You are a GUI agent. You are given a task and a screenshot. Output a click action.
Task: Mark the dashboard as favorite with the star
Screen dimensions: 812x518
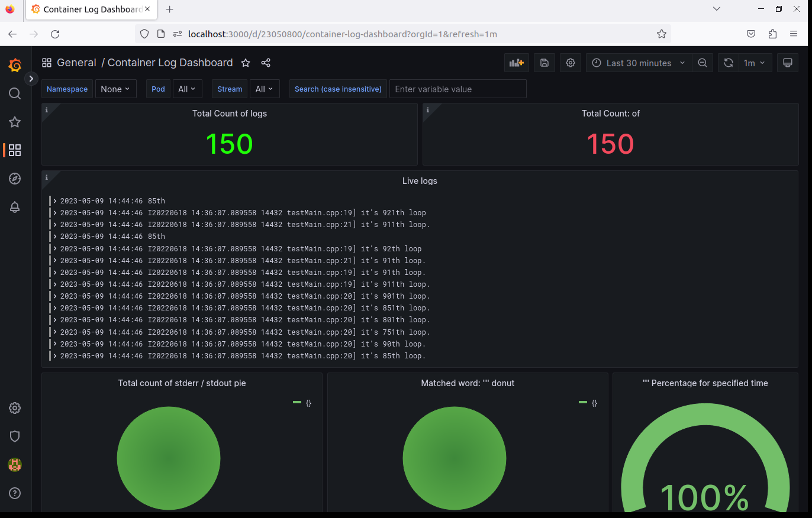click(x=246, y=63)
